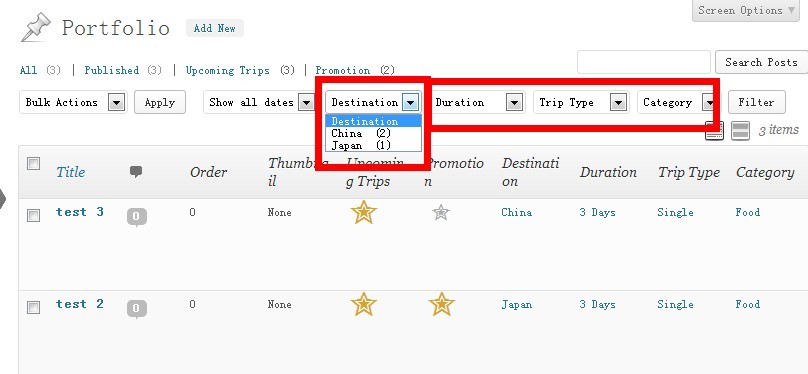
Task: Click 3 Days duration in test 3 row
Action: 597,212
